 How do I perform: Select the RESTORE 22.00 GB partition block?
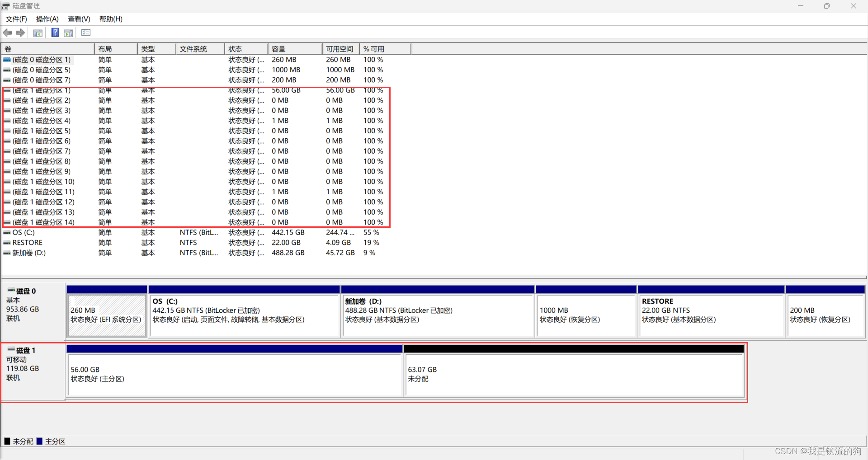[711, 311]
